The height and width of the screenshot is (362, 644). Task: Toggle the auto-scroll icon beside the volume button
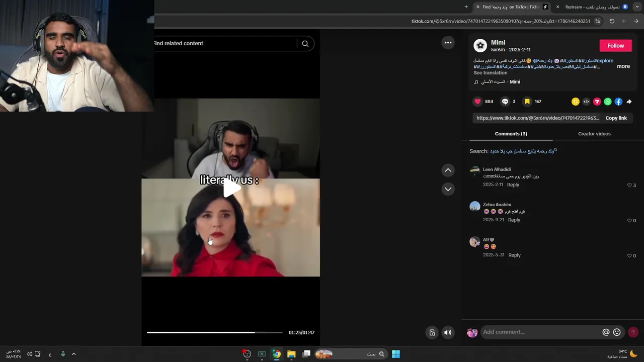[x=432, y=332]
